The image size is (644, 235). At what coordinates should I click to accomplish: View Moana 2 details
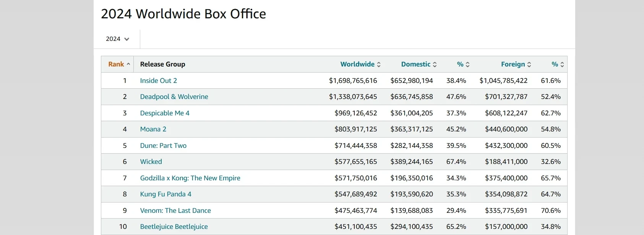(153, 129)
